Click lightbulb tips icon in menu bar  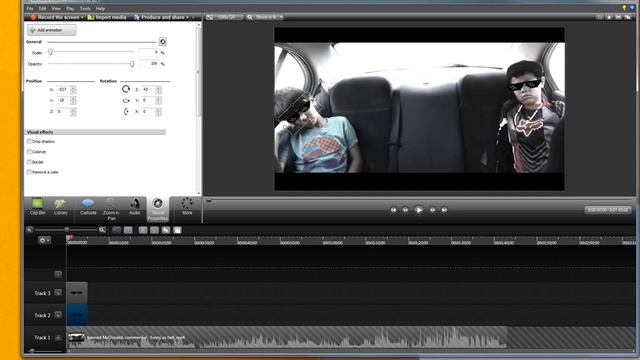coord(624,8)
